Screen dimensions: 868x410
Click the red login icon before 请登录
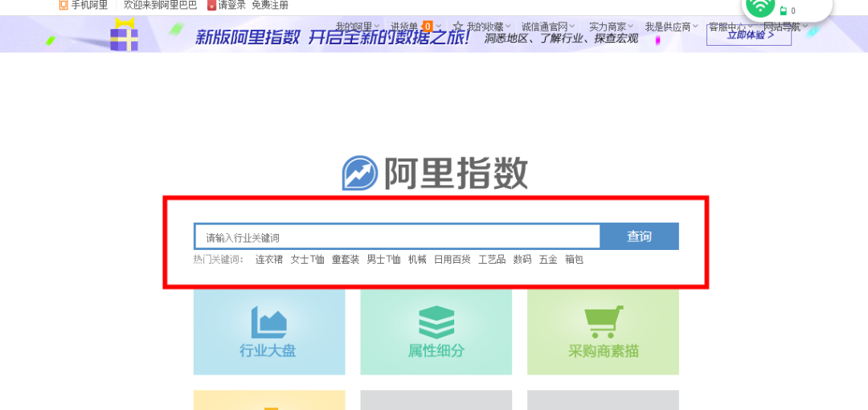click(x=211, y=5)
